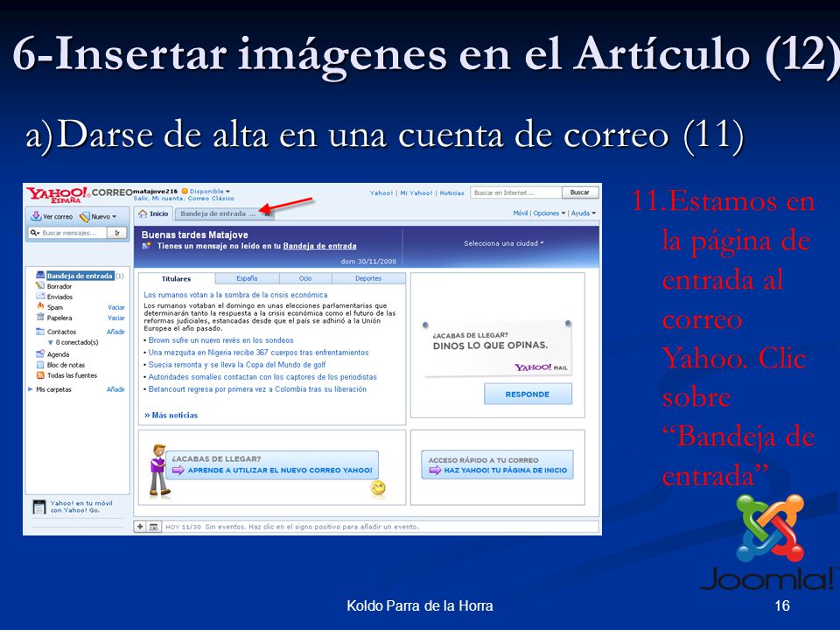The height and width of the screenshot is (630, 840).
Task: Open the Disponible status dropdown
Action: pyautogui.click(x=209, y=192)
